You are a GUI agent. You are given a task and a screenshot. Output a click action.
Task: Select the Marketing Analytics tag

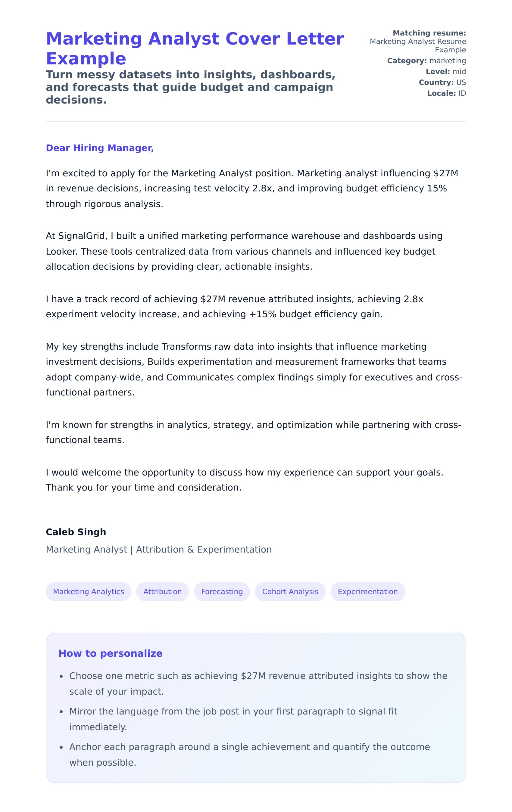coord(89,591)
